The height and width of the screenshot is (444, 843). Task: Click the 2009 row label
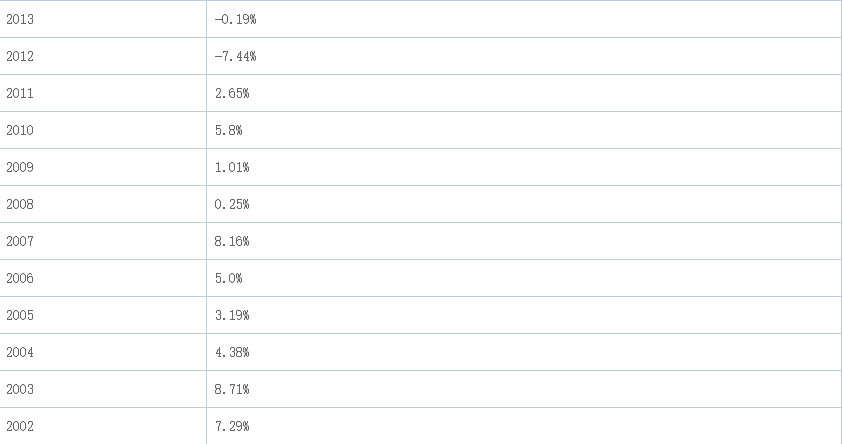(20, 167)
